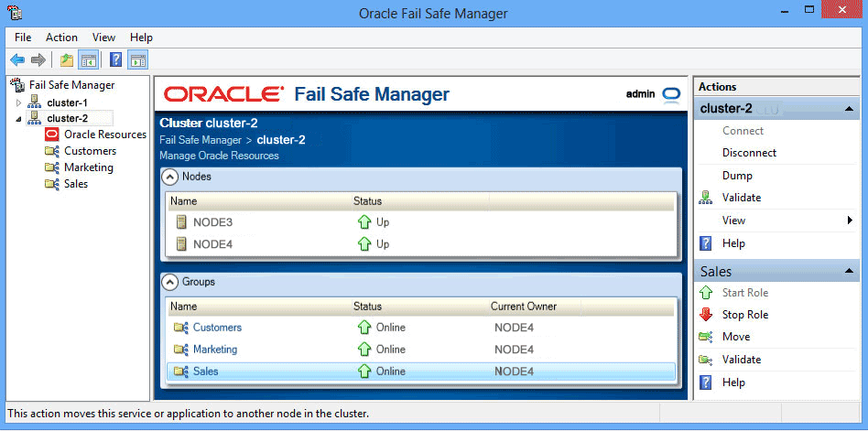
Task: Open the Action menu
Action: point(61,38)
